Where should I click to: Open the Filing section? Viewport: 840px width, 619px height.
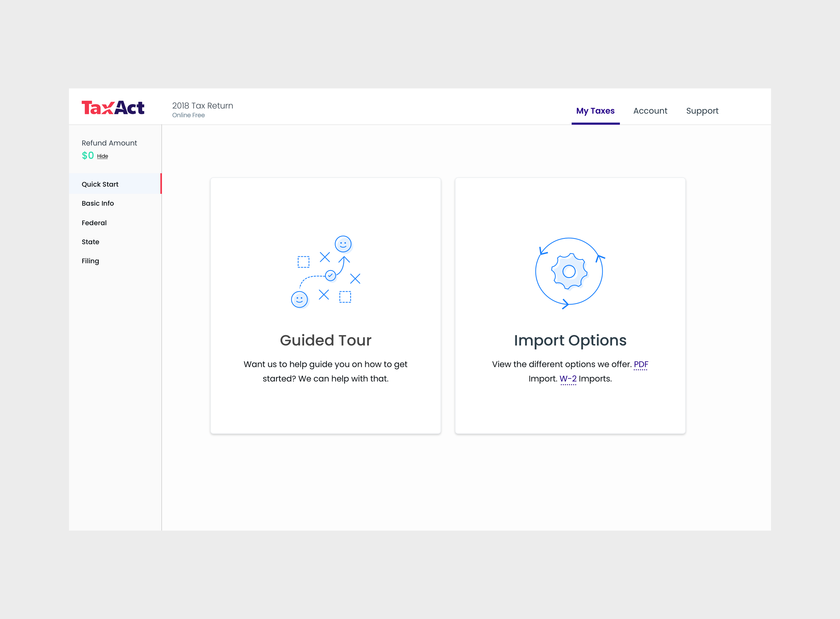[x=90, y=261]
